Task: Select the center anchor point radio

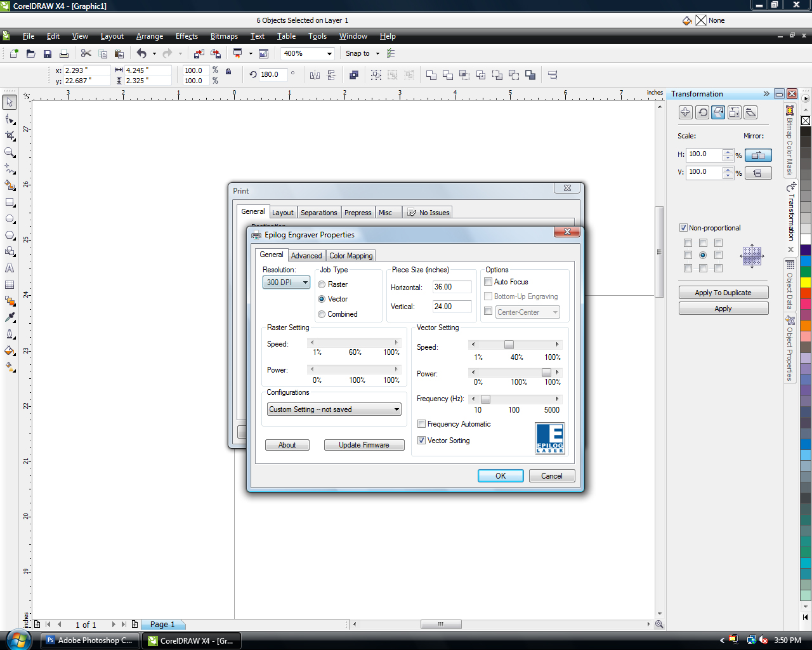Action: pyautogui.click(x=703, y=255)
